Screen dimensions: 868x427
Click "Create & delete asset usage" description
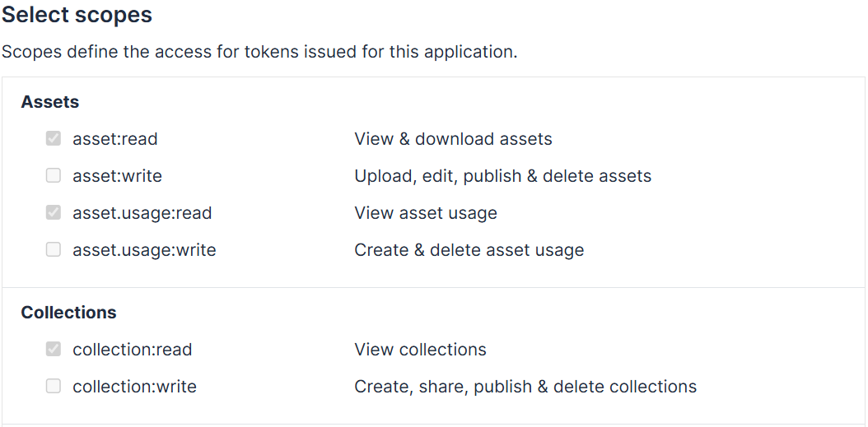(469, 250)
